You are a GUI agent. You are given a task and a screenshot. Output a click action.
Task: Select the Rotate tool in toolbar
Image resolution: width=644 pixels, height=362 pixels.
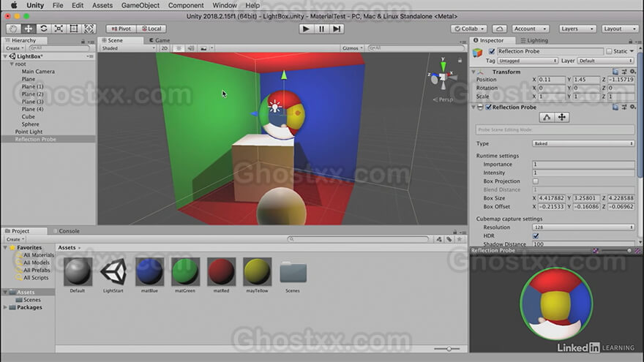pos(43,29)
